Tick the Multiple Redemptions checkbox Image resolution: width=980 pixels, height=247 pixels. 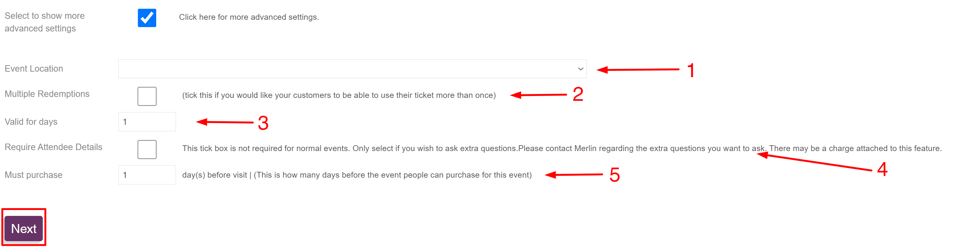click(x=147, y=96)
